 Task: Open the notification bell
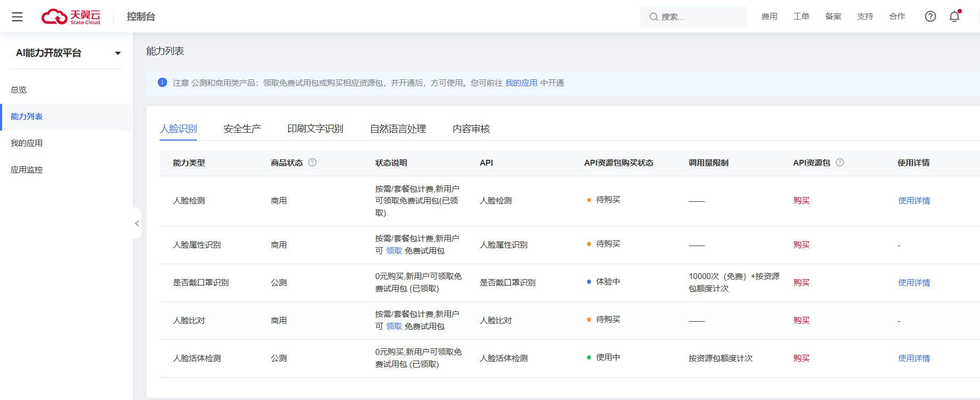coord(954,17)
